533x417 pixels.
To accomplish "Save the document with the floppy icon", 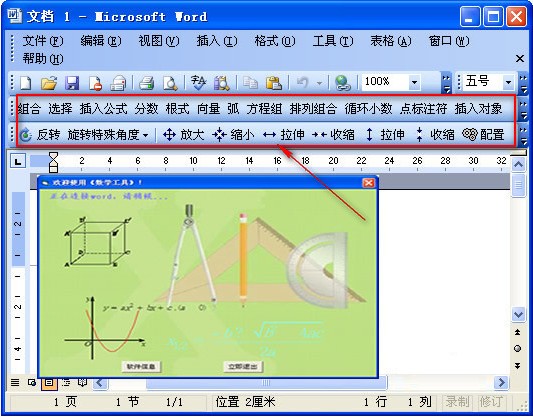I will click(x=72, y=83).
